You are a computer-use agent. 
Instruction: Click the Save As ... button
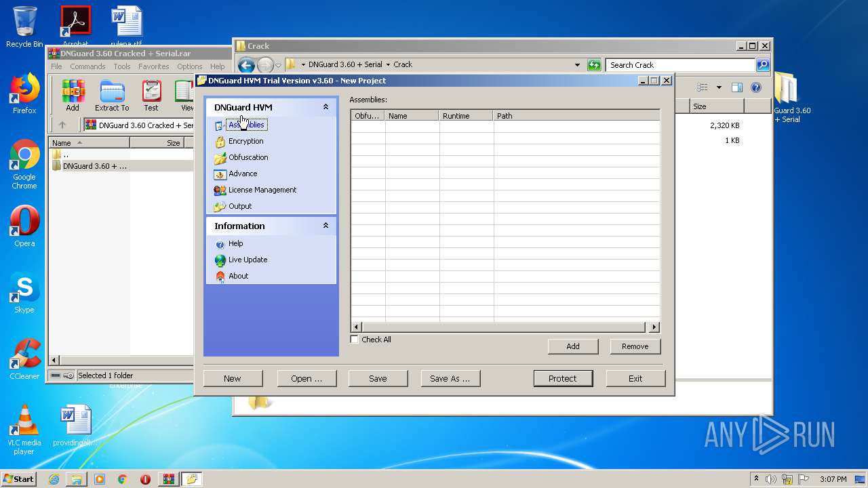[x=450, y=378]
